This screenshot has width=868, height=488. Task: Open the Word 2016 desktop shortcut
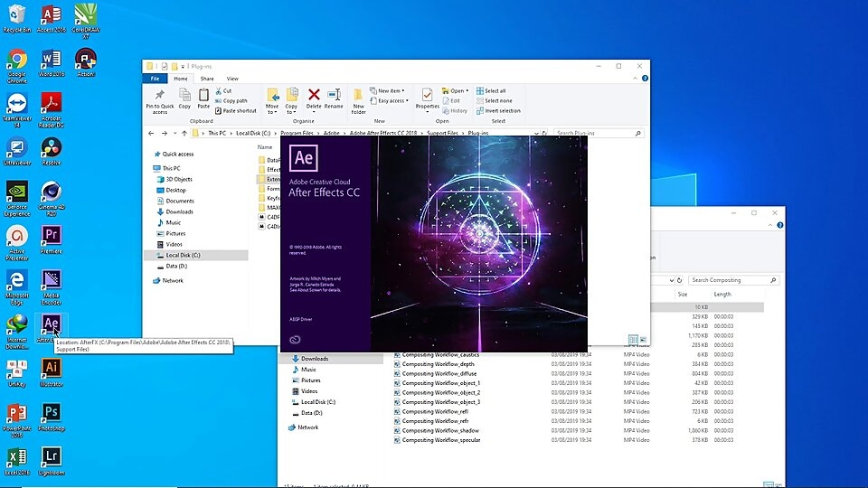click(51, 62)
